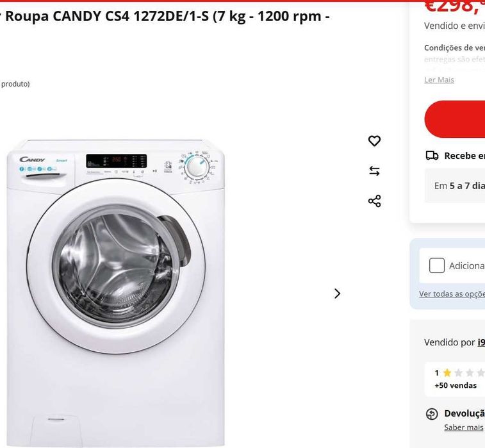Add product to wishlist with heart icon
485x448 pixels.
(x=375, y=141)
